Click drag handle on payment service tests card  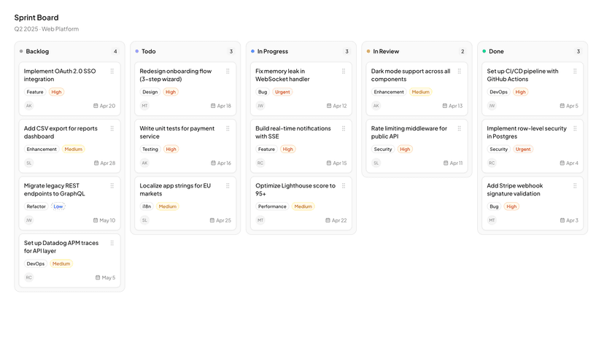[x=228, y=128]
